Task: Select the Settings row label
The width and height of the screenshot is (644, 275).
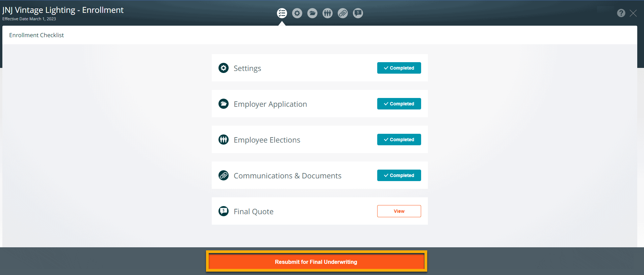Action: click(247, 68)
